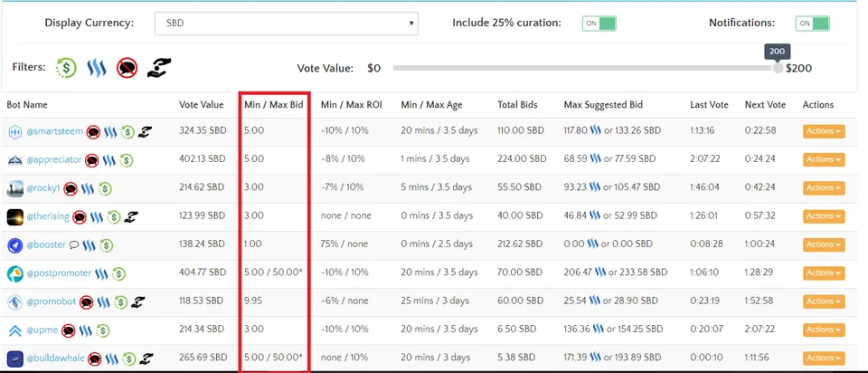This screenshot has width=868, height=373.
Task: Click the @promobot avatar icon
Action: pyautogui.click(x=15, y=302)
